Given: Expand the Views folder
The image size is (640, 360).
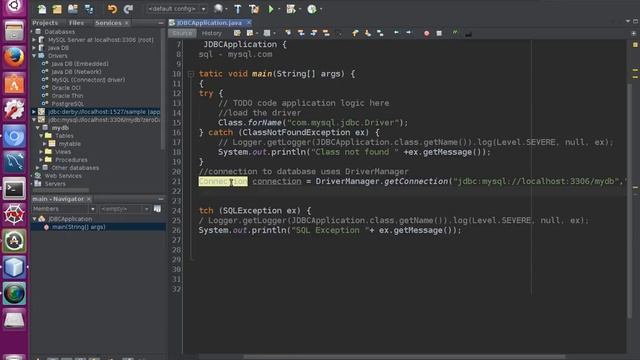Looking at the screenshot, I should 42,152.
